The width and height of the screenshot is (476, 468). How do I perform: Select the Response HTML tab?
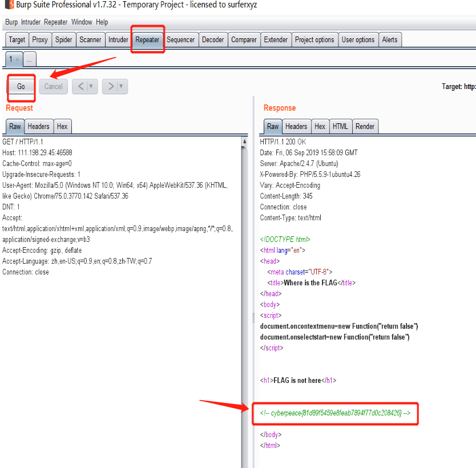click(x=340, y=127)
